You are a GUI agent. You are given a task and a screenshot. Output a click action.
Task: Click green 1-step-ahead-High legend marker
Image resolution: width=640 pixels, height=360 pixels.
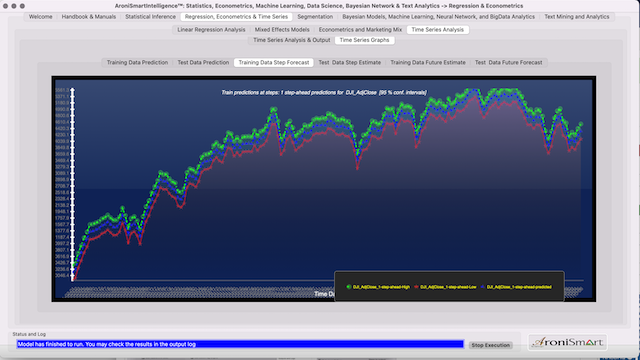pos(349,287)
